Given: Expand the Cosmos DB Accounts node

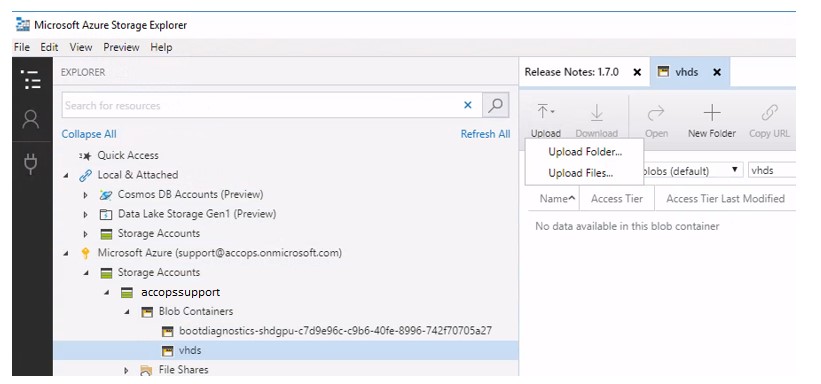Looking at the screenshot, I should tap(86, 195).
